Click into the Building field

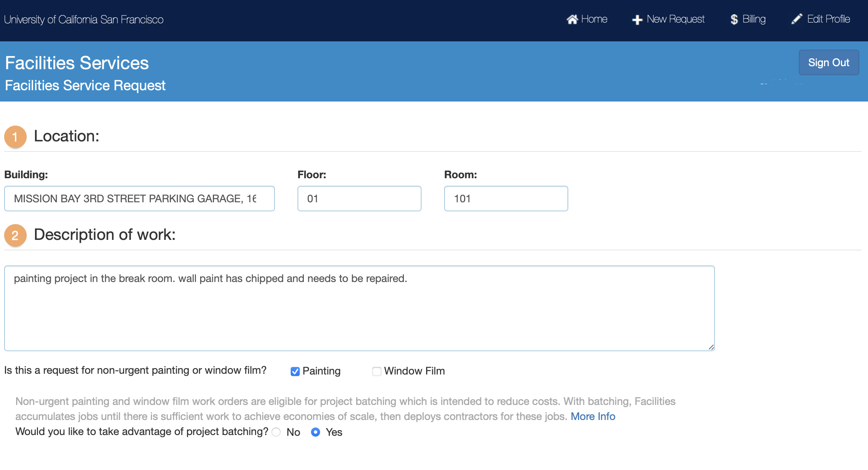click(140, 199)
